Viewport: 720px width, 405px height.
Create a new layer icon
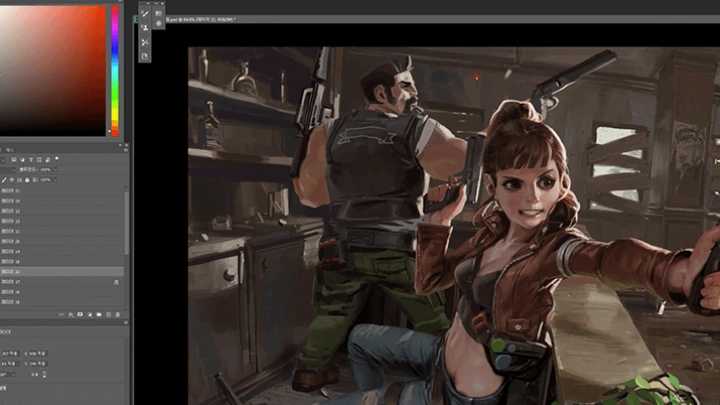(x=108, y=315)
